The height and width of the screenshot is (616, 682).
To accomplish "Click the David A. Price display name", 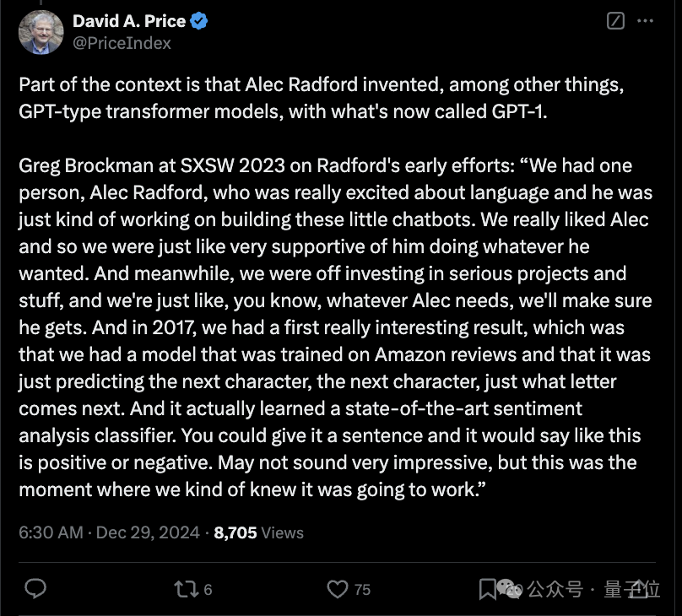I will (129, 21).
